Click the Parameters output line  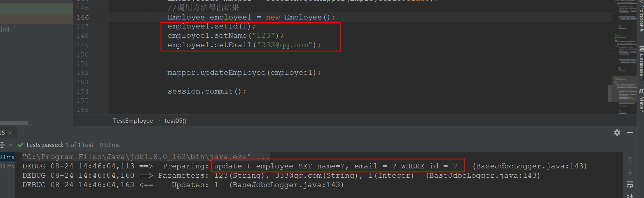pos(281,175)
